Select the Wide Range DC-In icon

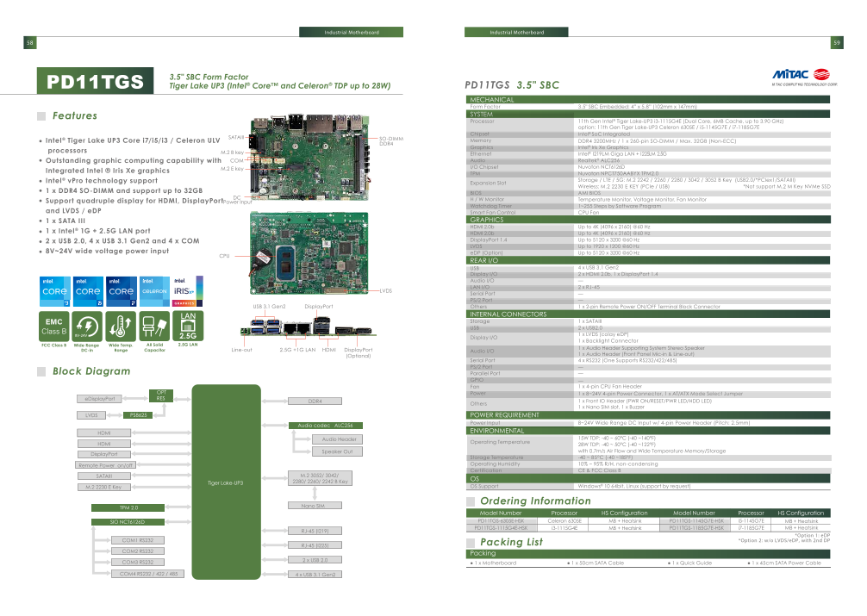pyautogui.click(x=86, y=327)
